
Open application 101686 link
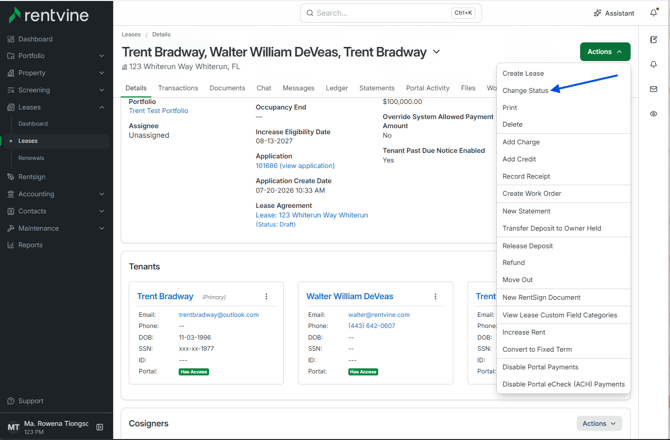click(x=295, y=166)
